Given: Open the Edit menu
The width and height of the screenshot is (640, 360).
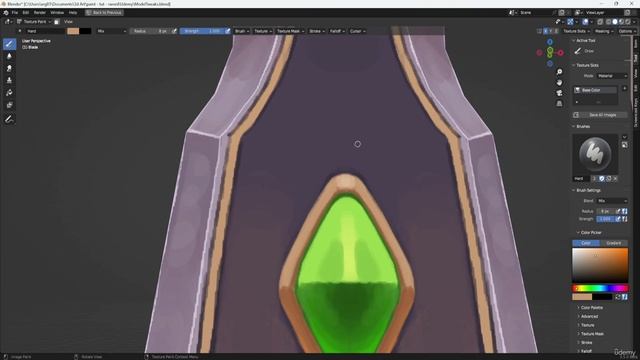Looking at the screenshot, I should pyautogui.click(x=26, y=13).
